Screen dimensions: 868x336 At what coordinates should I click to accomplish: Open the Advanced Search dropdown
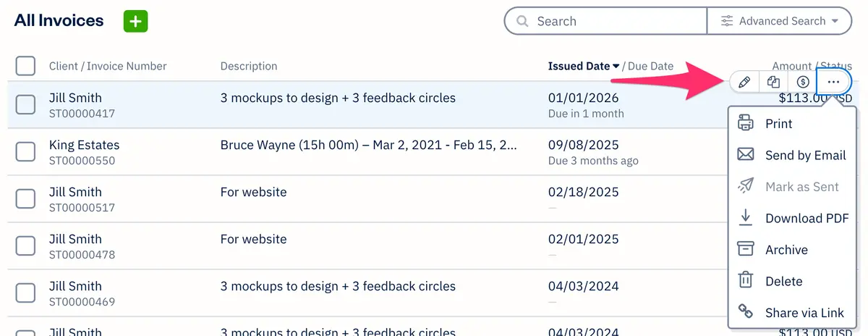click(x=780, y=22)
